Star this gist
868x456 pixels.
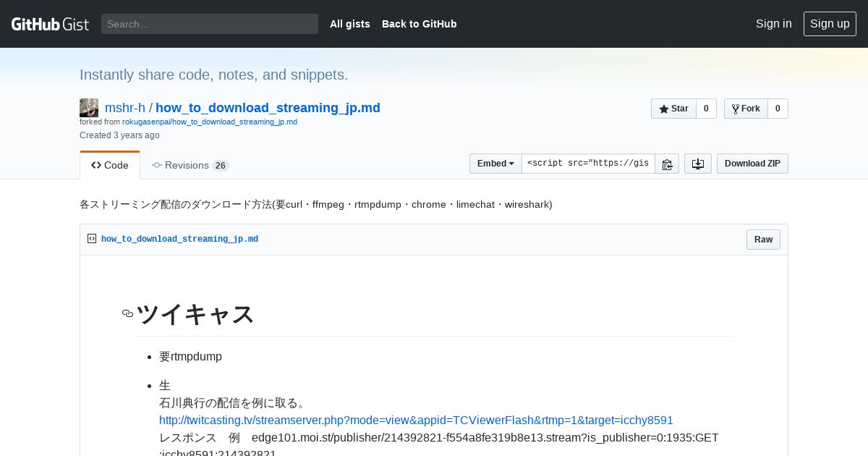[x=673, y=109]
